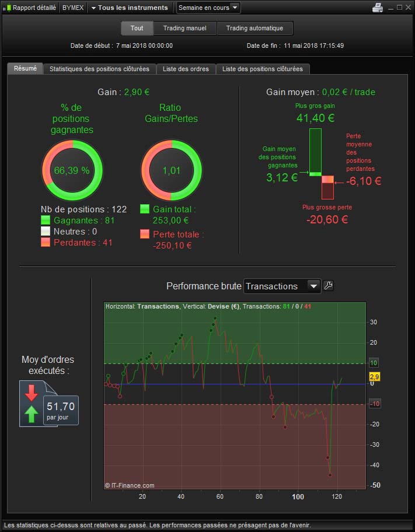Switch to Trading manuel filter
The image size is (415, 532).
185,28
